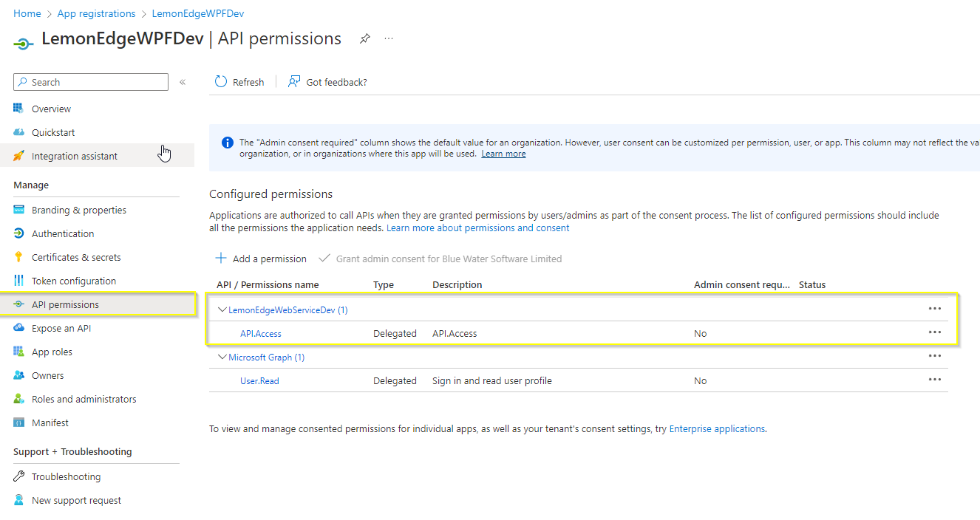Viewport: 980px width, 520px height.
Task: Click the Type column header
Action: click(x=384, y=284)
